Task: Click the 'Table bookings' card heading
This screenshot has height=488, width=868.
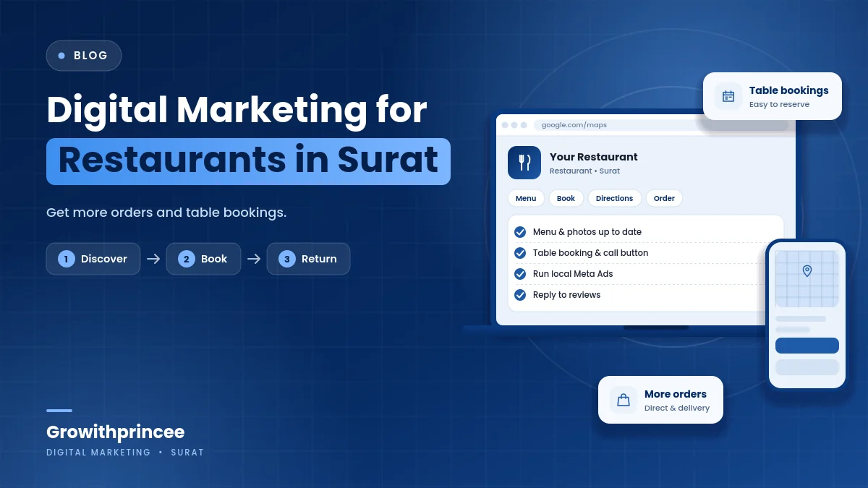Action: tap(789, 90)
